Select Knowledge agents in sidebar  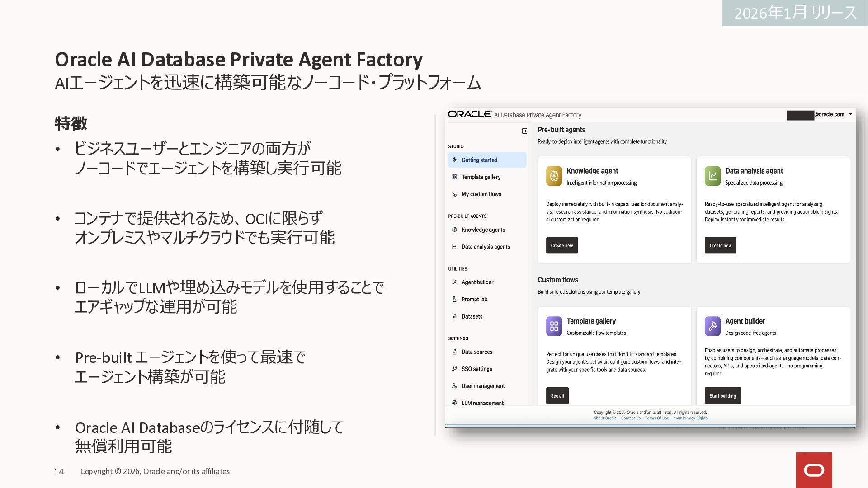click(483, 230)
